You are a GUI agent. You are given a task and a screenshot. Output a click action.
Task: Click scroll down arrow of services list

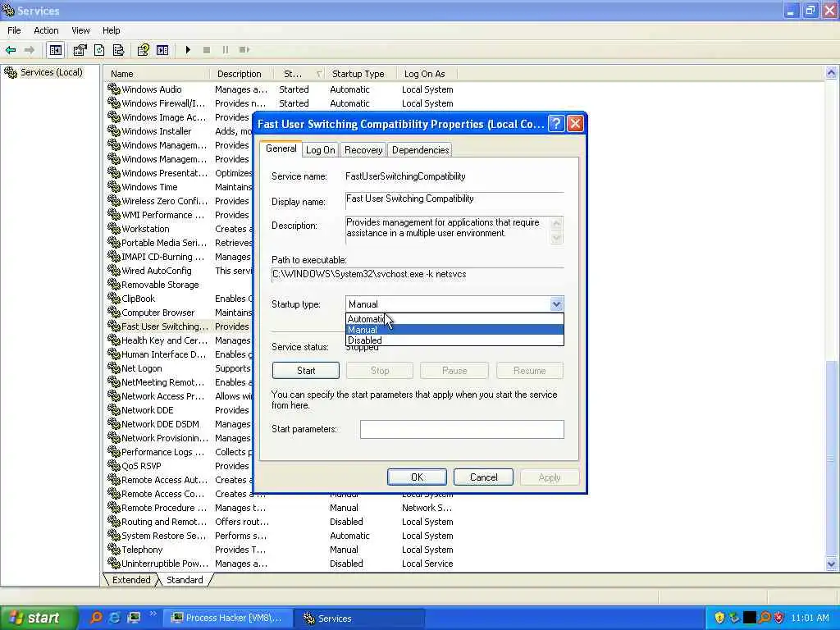coord(831,564)
